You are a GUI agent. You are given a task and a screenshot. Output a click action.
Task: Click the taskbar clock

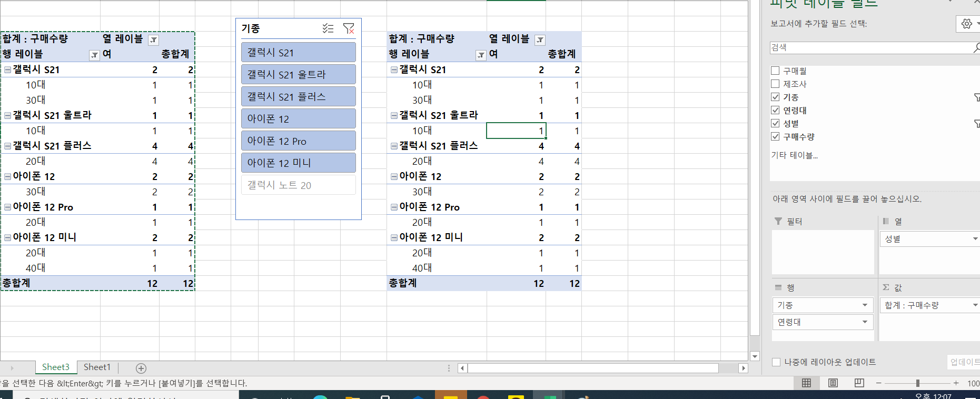(x=933, y=395)
